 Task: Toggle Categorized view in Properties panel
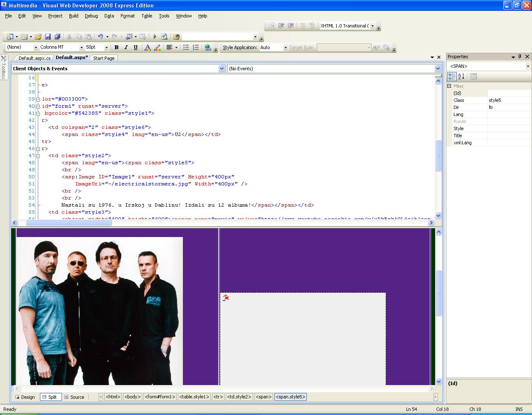[452, 77]
